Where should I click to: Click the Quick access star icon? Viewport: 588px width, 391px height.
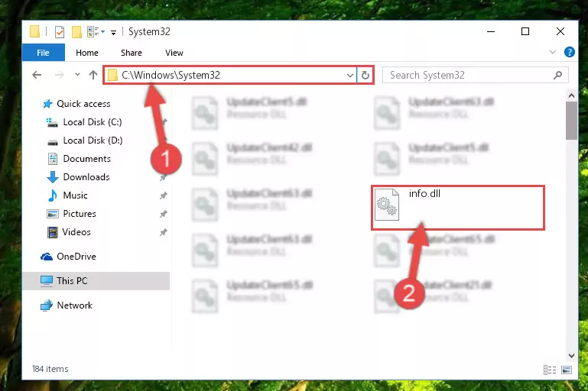click(47, 104)
